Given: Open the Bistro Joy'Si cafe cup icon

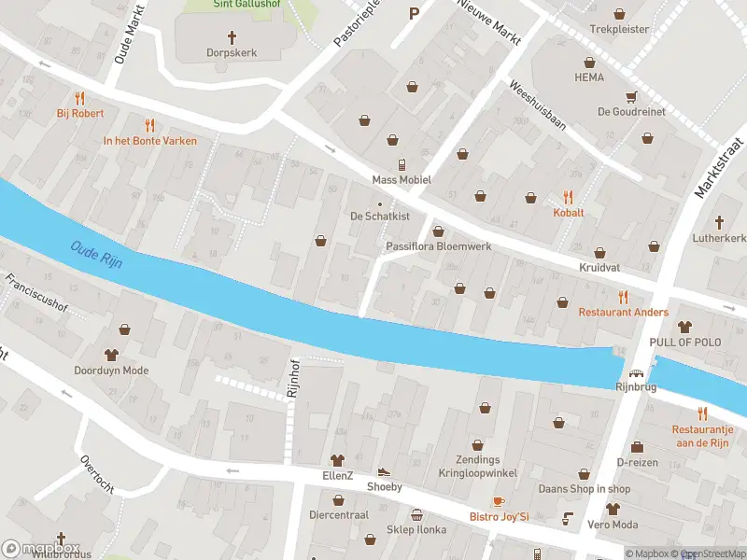Looking at the screenshot, I should click(499, 502).
